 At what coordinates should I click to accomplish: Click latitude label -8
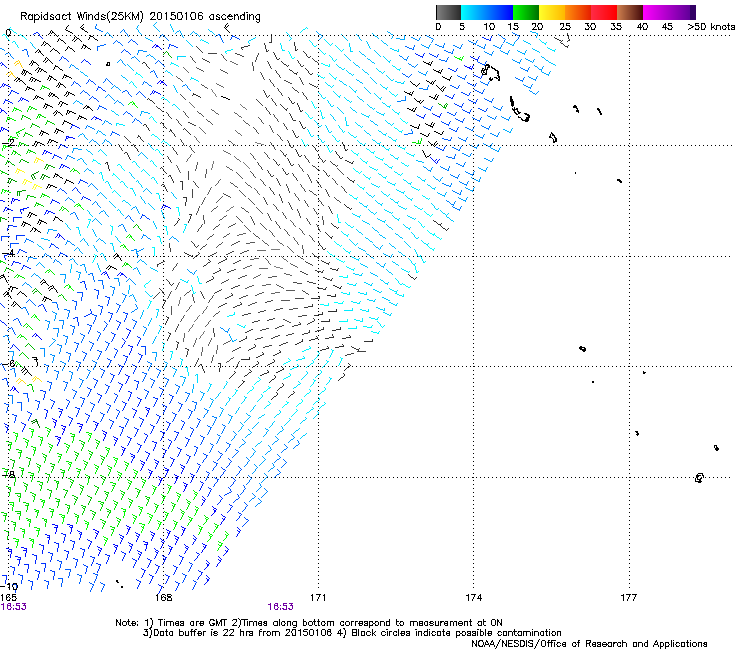click(x=9, y=474)
